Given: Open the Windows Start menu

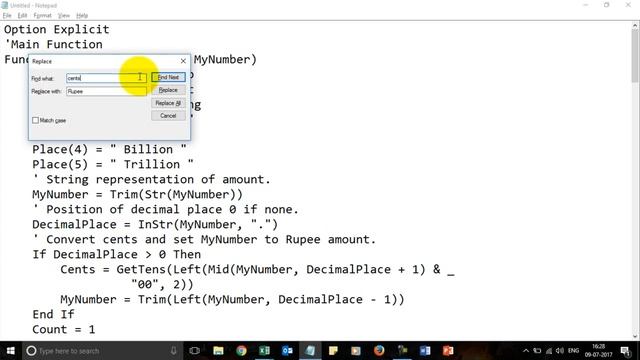Looking at the screenshot, I should pos(11,351).
